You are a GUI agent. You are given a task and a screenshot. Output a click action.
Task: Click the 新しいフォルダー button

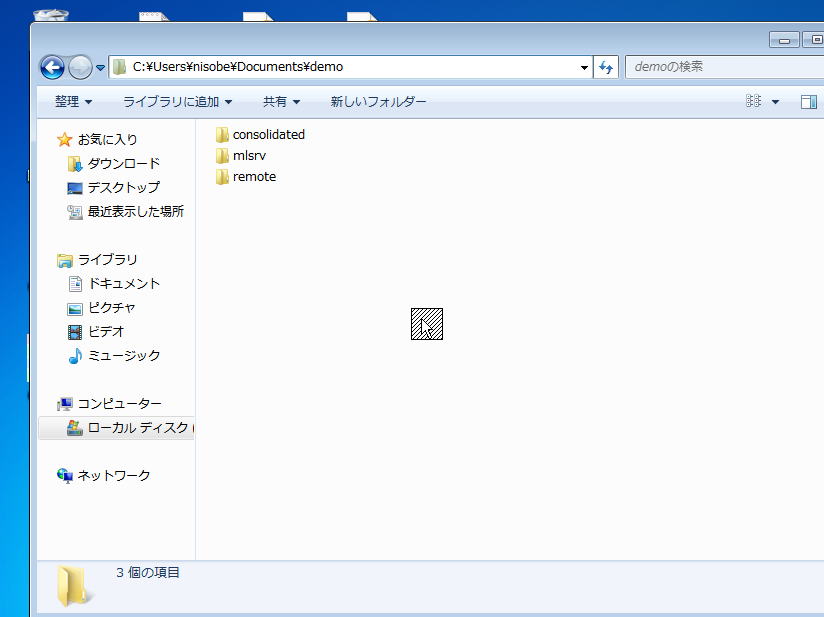coord(378,102)
